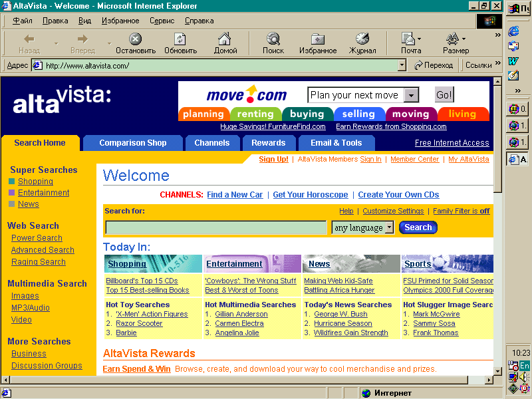Switch to Email & Tools tab
The height and width of the screenshot is (399, 532).
336,143
